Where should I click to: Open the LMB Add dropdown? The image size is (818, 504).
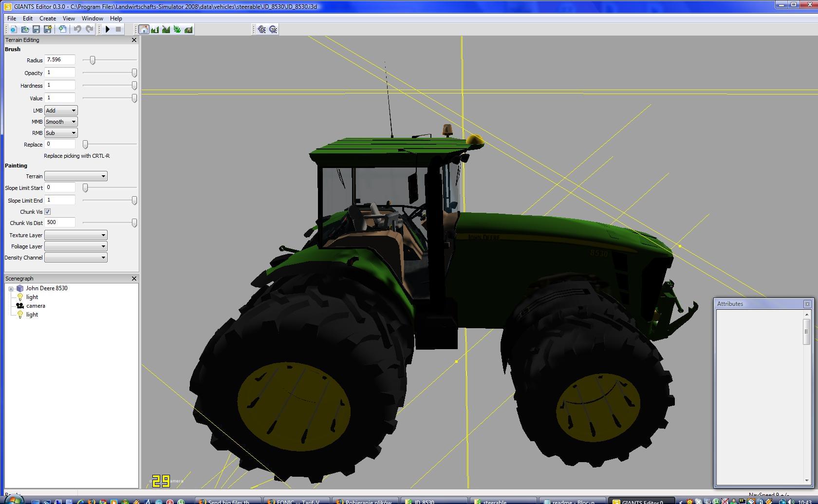coord(61,111)
